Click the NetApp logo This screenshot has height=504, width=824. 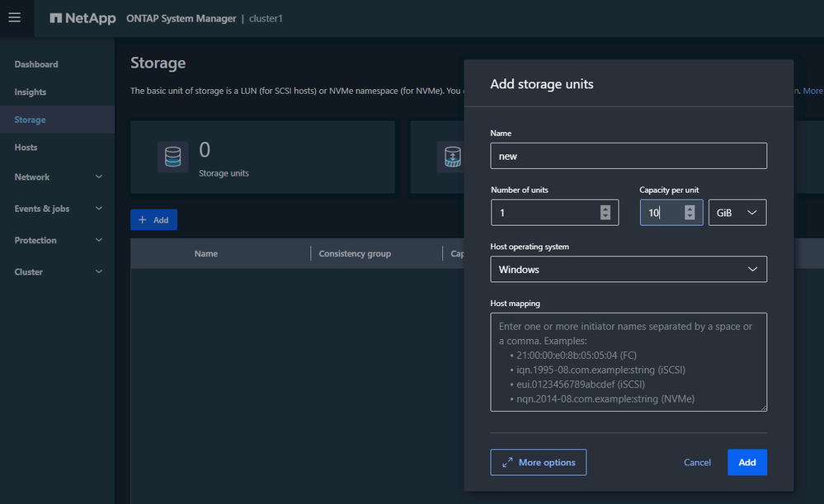(82, 18)
